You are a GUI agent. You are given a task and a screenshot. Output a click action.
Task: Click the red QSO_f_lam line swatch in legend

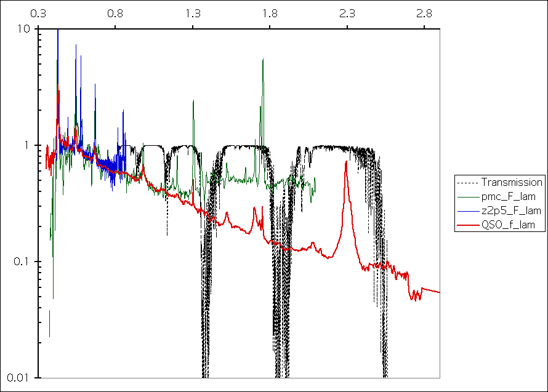(x=467, y=226)
